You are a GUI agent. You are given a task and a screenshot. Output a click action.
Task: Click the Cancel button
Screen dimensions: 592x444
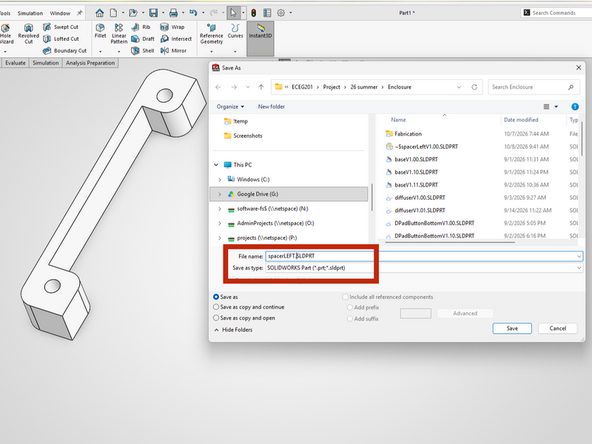558,328
